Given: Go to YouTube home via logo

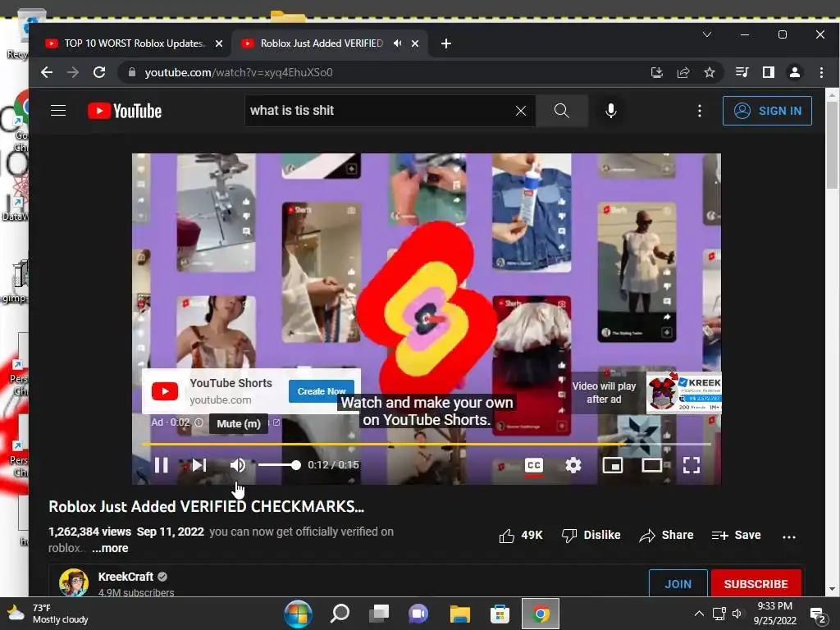Looking at the screenshot, I should [125, 111].
